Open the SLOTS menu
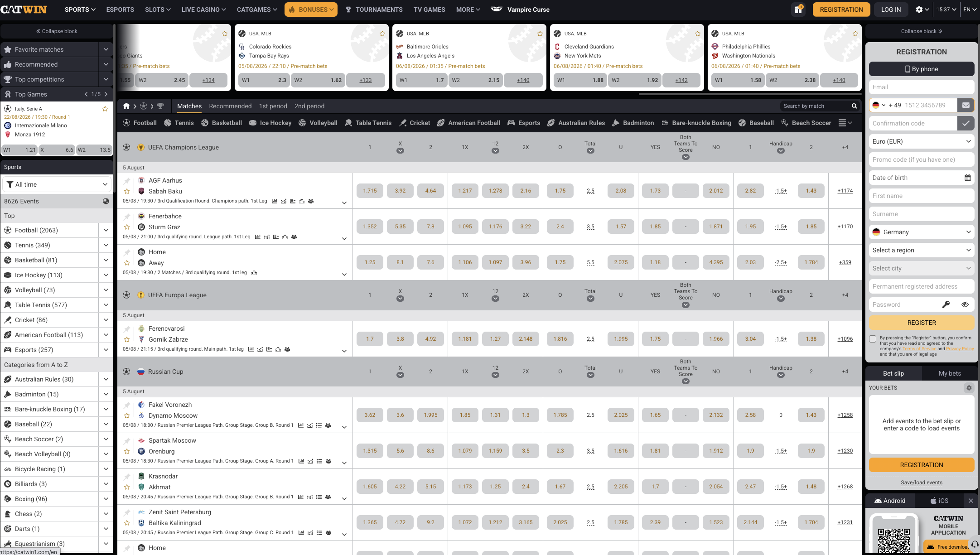980x555 pixels. click(x=158, y=10)
